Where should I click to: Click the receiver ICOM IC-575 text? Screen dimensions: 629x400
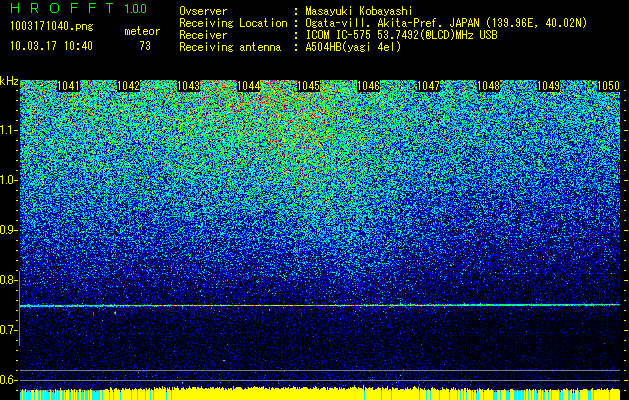pyautogui.click(x=401, y=35)
